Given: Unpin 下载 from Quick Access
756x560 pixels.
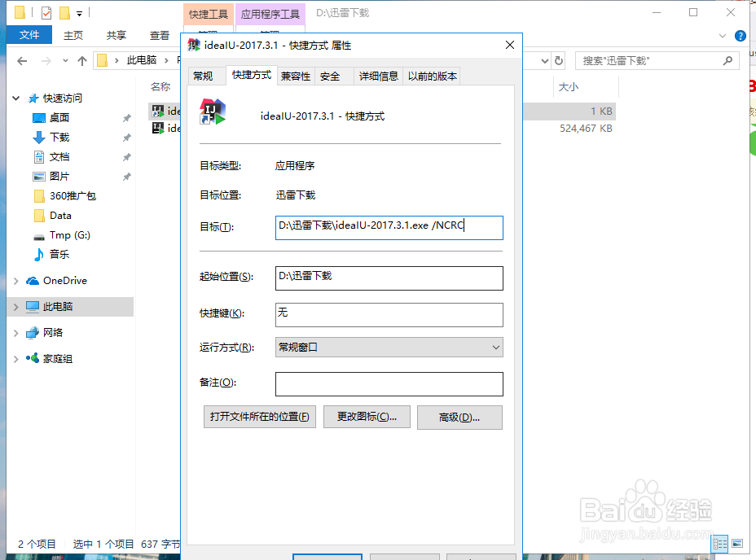Looking at the screenshot, I should click(127, 137).
